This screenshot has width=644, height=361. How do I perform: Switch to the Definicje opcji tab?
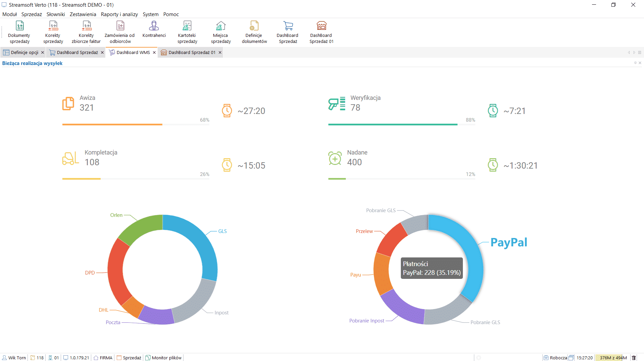[24, 53]
